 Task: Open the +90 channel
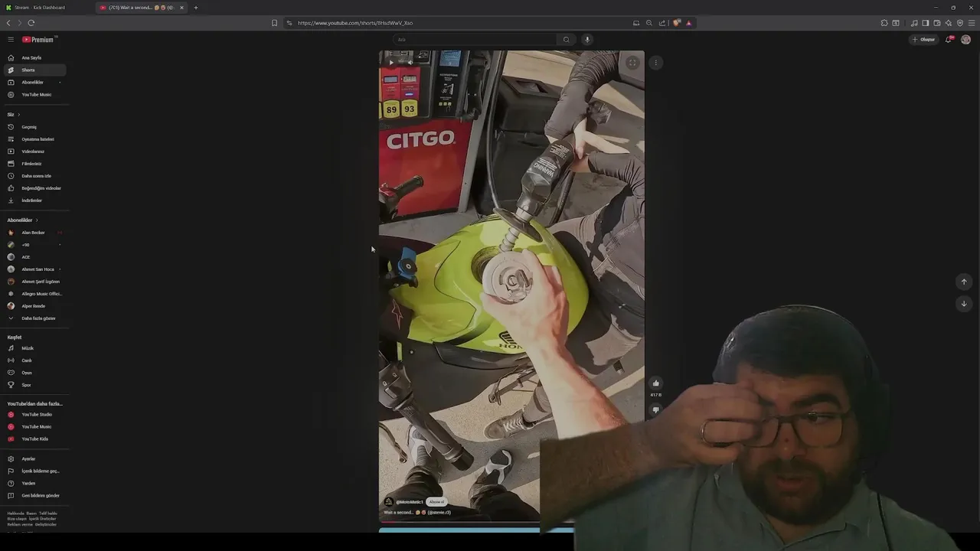pyautogui.click(x=34, y=245)
